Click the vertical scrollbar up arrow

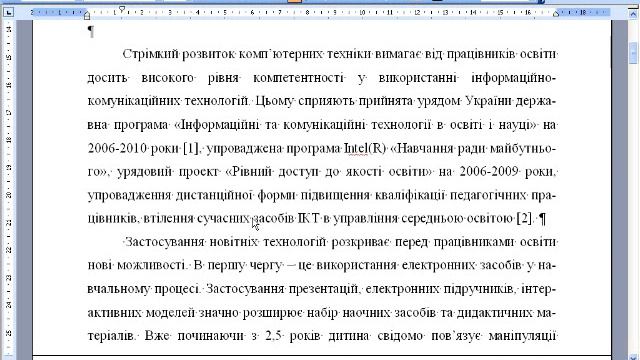click(x=633, y=13)
